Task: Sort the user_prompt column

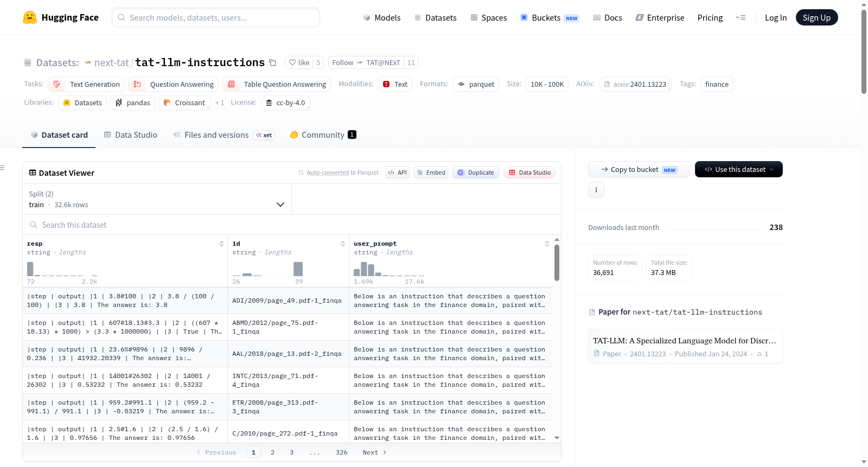Action: pos(547,244)
